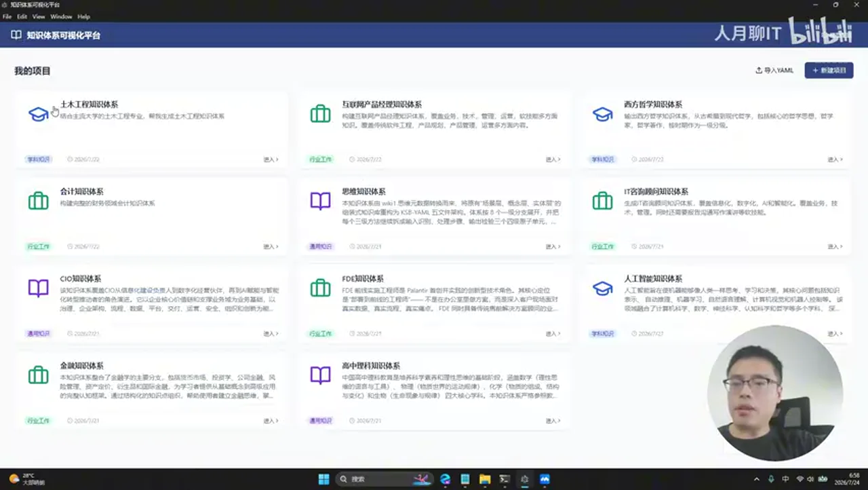The width and height of the screenshot is (868, 490).
Task: Click the 互联网产品经理知识体系 card title
Action: pyautogui.click(x=382, y=105)
